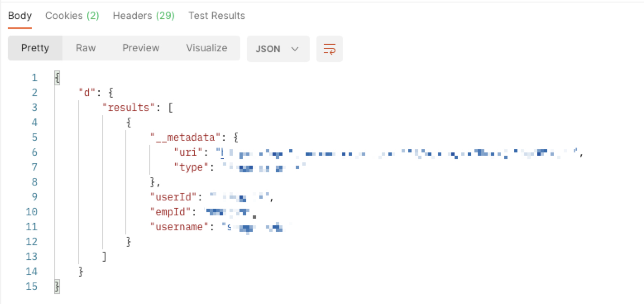Click line number 6 in the gutter

click(x=34, y=152)
